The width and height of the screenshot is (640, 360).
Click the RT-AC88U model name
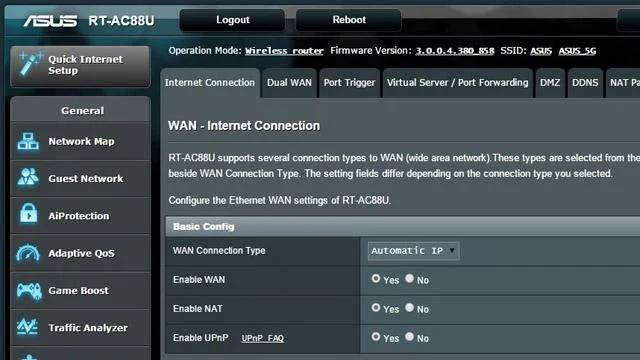[121, 20]
